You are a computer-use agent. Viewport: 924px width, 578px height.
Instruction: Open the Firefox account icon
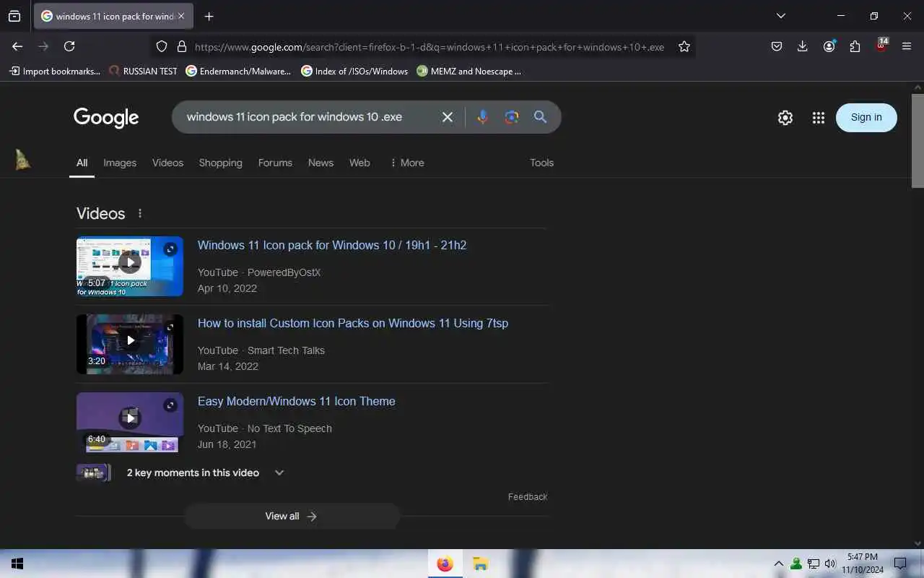click(x=829, y=46)
